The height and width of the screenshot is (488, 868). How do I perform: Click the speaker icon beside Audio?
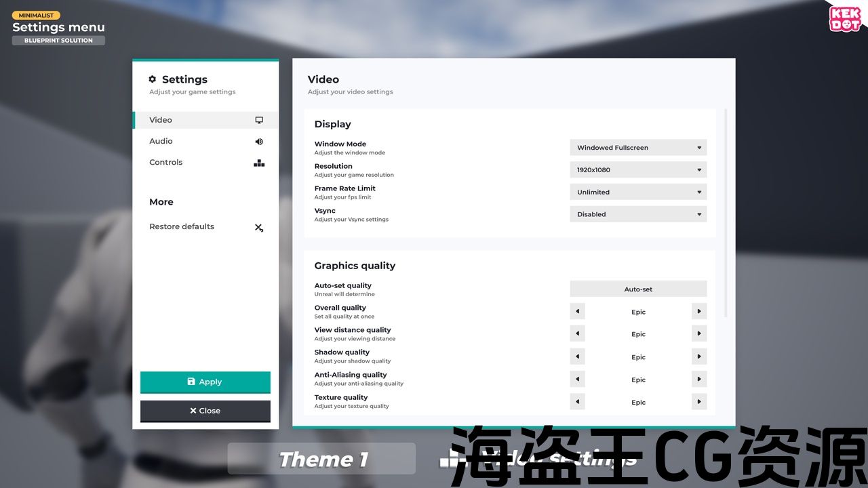coord(259,142)
